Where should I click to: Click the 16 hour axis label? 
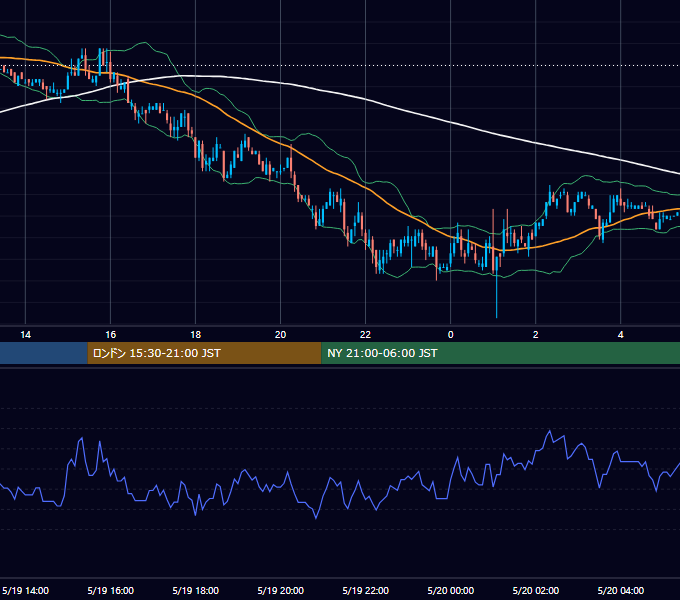[x=111, y=335]
